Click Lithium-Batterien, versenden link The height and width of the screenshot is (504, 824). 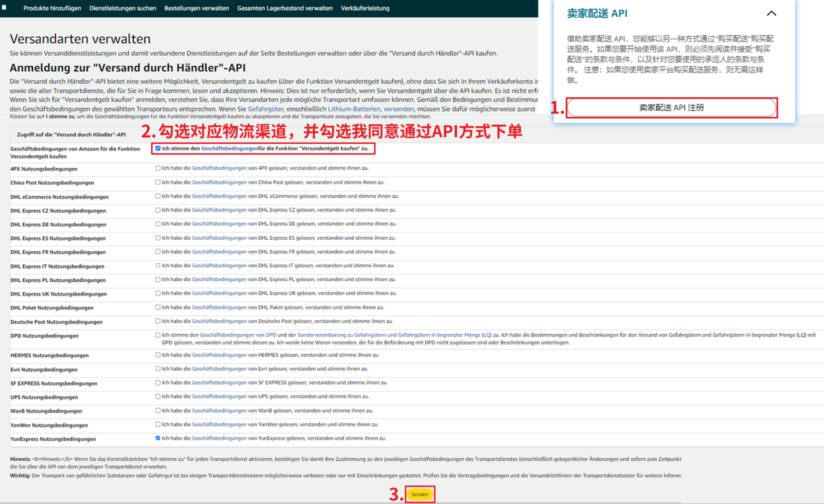(x=371, y=109)
